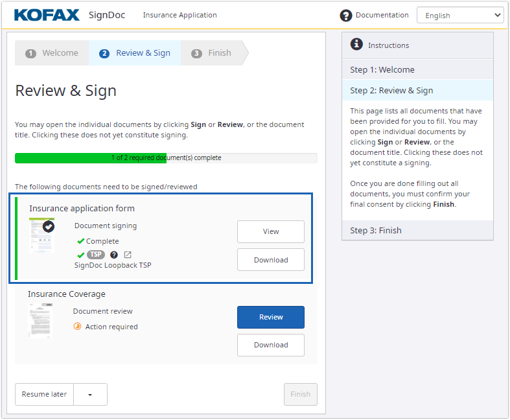Download the Insurance Coverage document
510x420 pixels.
pos(270,345)
